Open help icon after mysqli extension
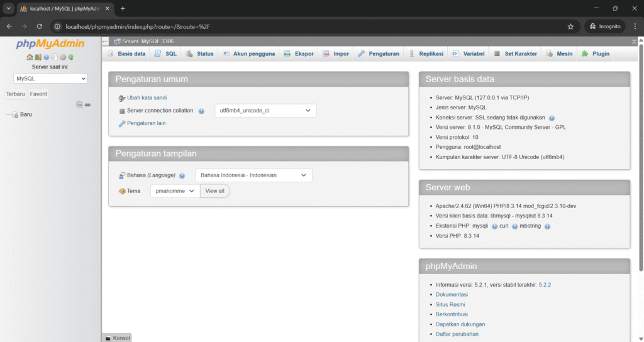Screen dimensions: 644x342 pos(494,226)
